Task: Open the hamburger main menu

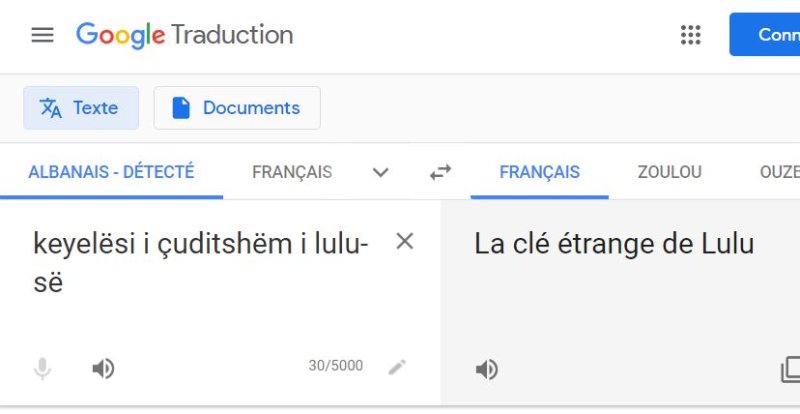Action: point(42,35)
